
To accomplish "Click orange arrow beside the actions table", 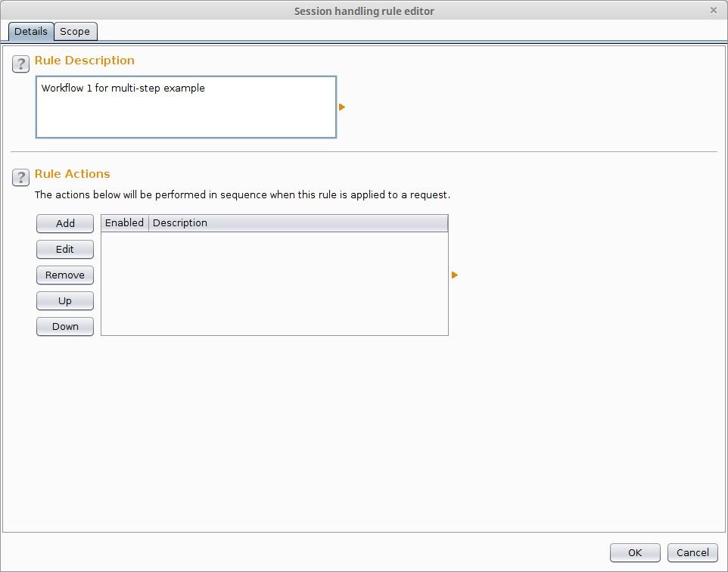I will pyautogui.click(x=455, y=275).
